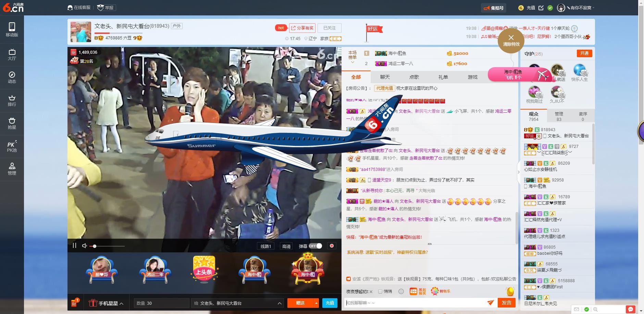Click the 已关注 followed button
The height and width of the screenshot is (314, 644).
330,28
